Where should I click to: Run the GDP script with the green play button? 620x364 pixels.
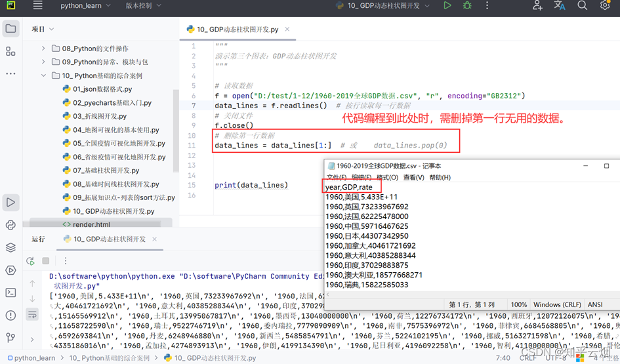point(447,5)
